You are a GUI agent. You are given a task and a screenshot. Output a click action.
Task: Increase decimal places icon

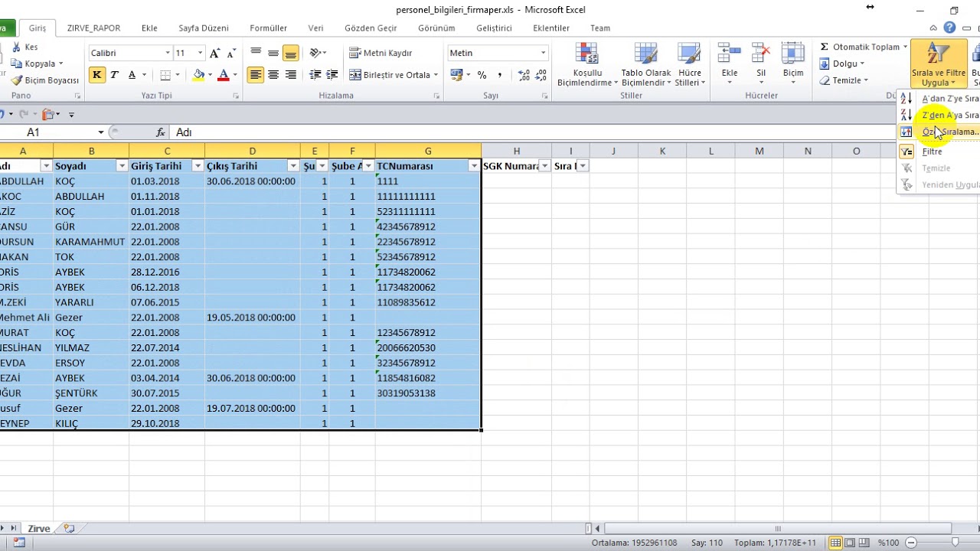click(524, 75)
